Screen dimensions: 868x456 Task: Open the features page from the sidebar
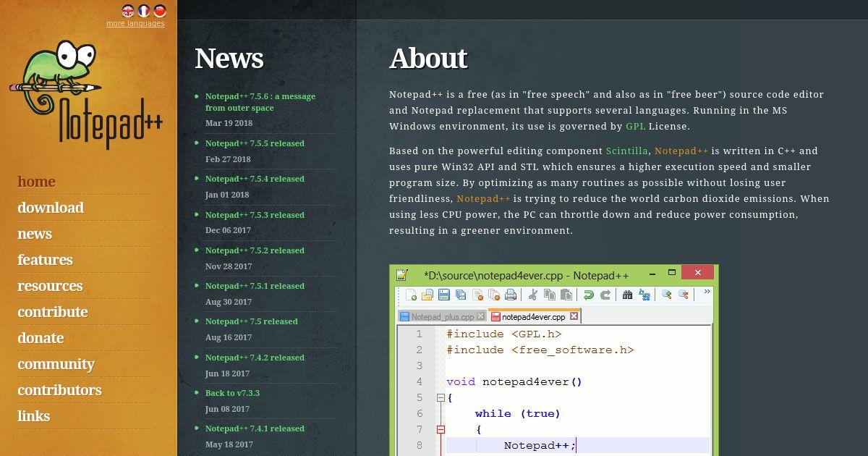tap(45, 260)
